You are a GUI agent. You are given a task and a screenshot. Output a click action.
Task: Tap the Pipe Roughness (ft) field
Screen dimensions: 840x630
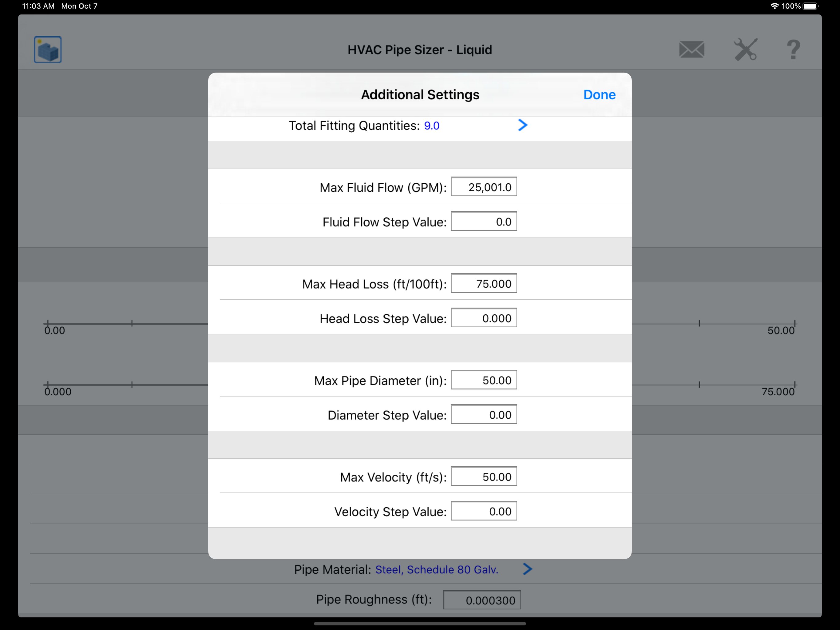481,600
